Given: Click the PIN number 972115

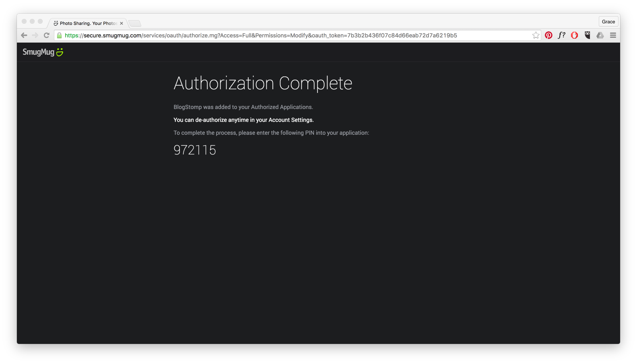Looking at the screenshot, I should (195, 150).
